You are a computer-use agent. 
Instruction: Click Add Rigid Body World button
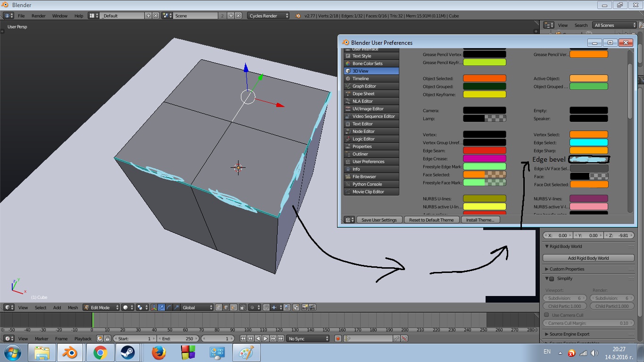pyautogui.click(x=588, y=258)
